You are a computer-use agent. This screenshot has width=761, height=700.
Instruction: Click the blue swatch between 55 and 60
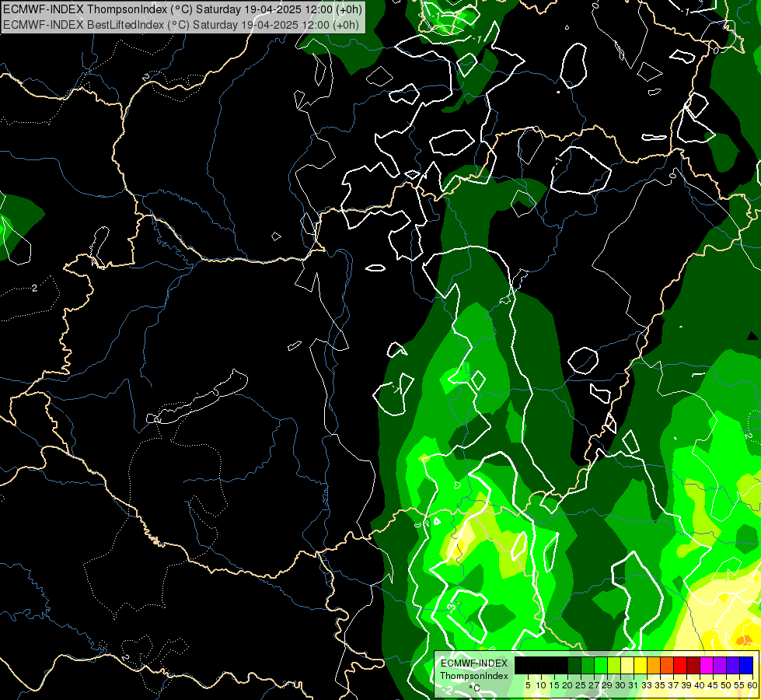(746, 665)
